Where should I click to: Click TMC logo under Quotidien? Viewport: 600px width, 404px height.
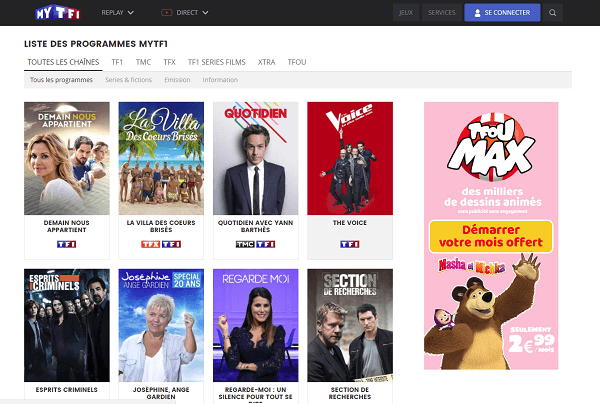(245, 244)
